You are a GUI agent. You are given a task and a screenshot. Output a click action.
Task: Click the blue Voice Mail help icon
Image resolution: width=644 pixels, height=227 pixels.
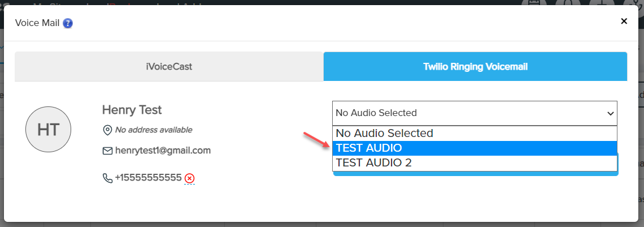(68, 23)
